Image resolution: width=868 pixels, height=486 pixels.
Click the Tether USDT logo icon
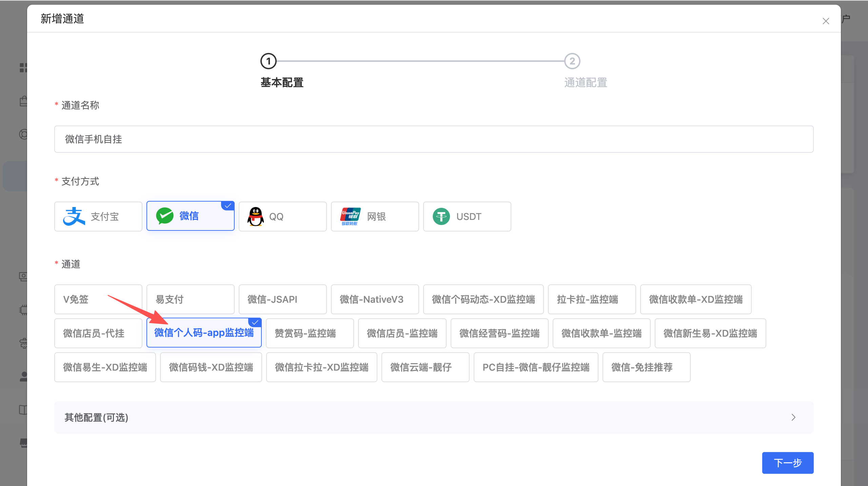coord(441,217)
